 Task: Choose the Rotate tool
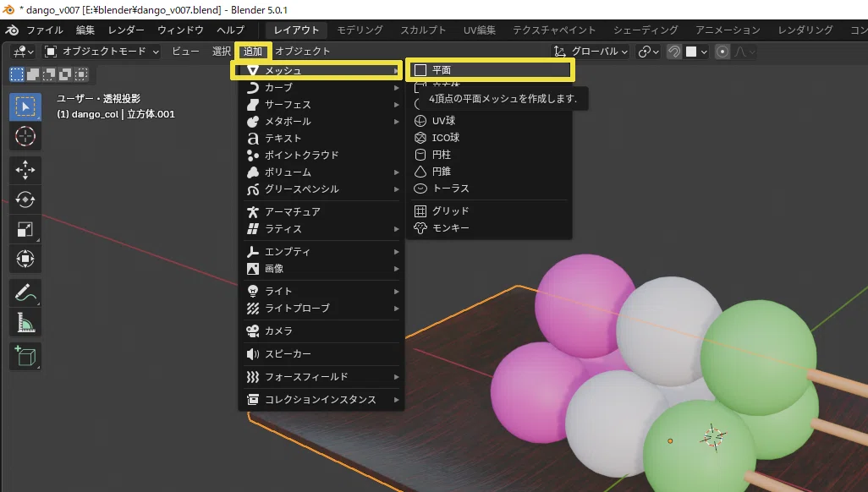tap(25, 200)
